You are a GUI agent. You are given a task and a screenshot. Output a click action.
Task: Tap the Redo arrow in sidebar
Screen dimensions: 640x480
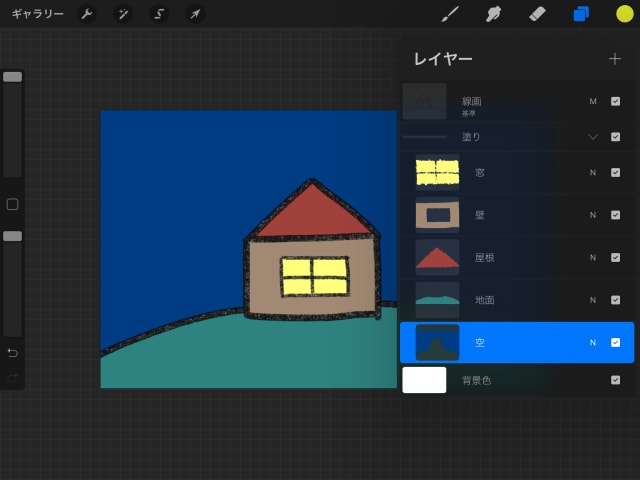13,378
